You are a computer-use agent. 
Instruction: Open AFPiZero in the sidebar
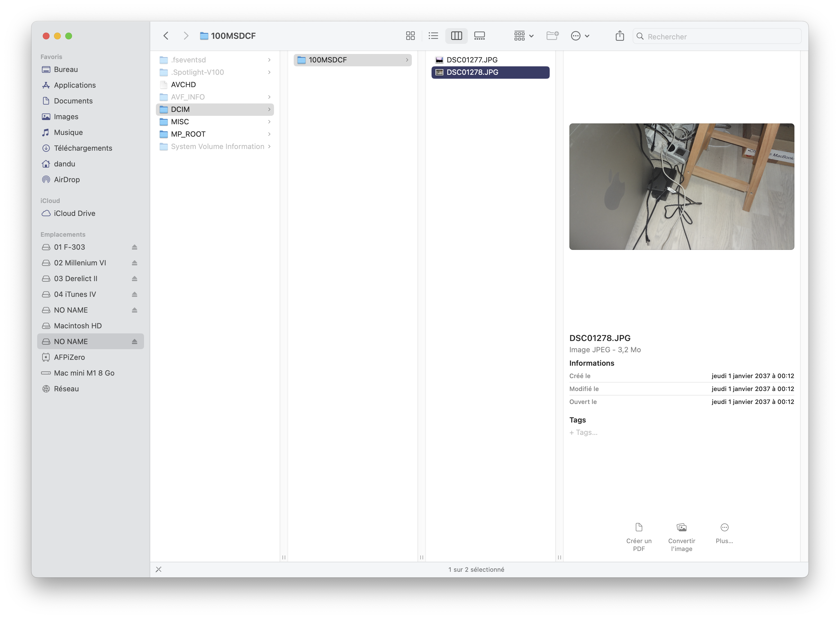[x=90, y=357]
